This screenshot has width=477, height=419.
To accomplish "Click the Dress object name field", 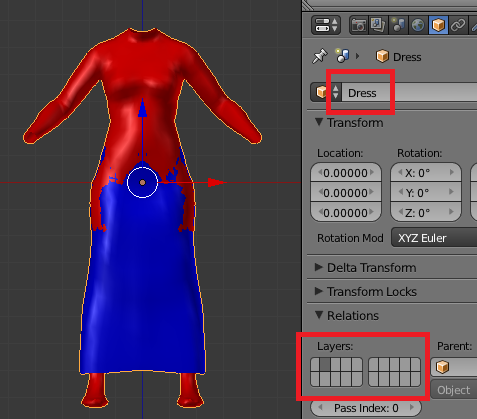I will click(x=410, y=92).
